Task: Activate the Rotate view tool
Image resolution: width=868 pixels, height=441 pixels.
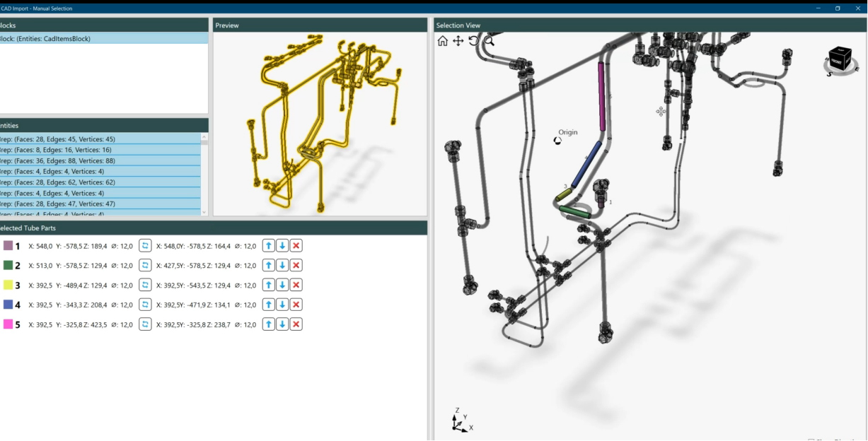Action: (475, 41)
